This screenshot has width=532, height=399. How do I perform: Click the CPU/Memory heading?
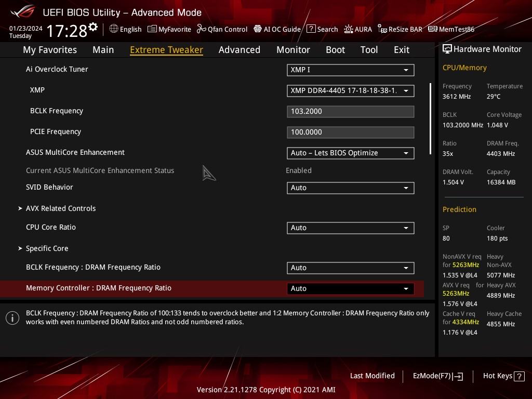click(x=464, y=68)
